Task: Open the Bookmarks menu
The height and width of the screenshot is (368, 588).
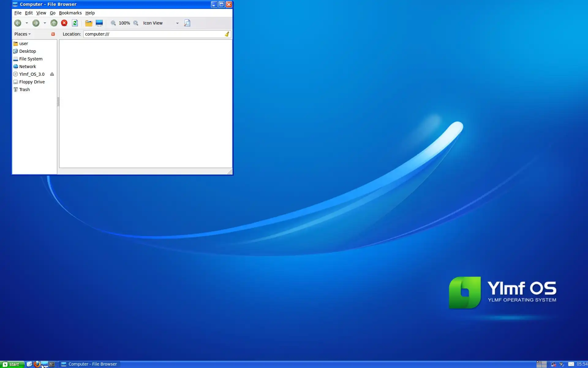Action: (70, 13)
